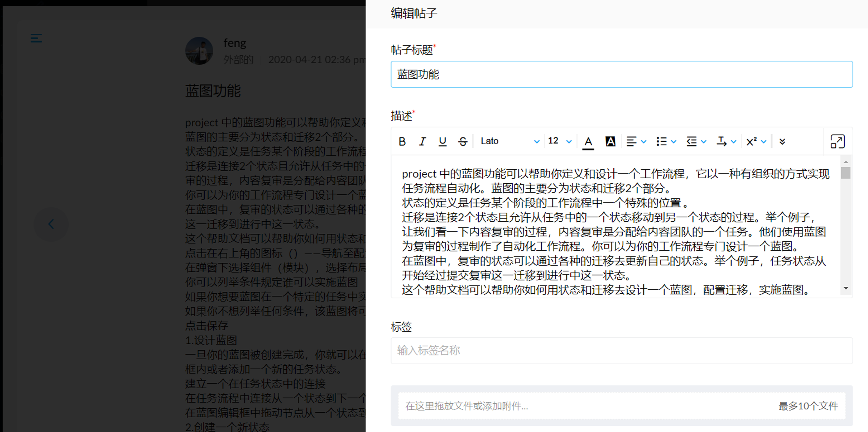Click the attachment drop area
The width and height of the screenshot is (868, 432).
point(621,406)
